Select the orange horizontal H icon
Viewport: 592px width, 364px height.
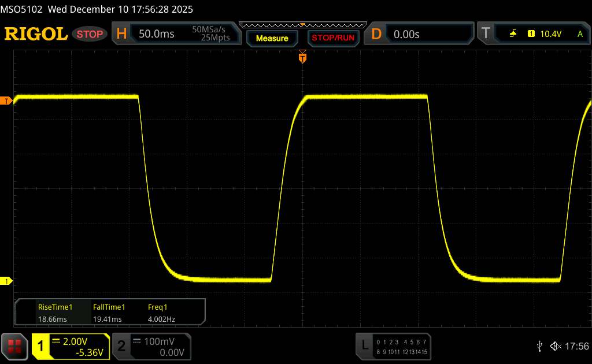pyautogui.click(x=121, y=34)
